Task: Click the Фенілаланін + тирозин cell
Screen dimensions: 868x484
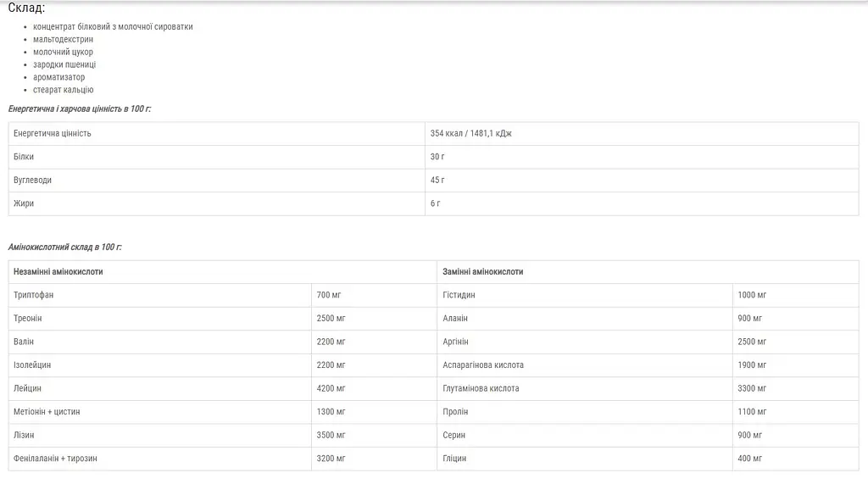Action: click(x=160, y=459)
